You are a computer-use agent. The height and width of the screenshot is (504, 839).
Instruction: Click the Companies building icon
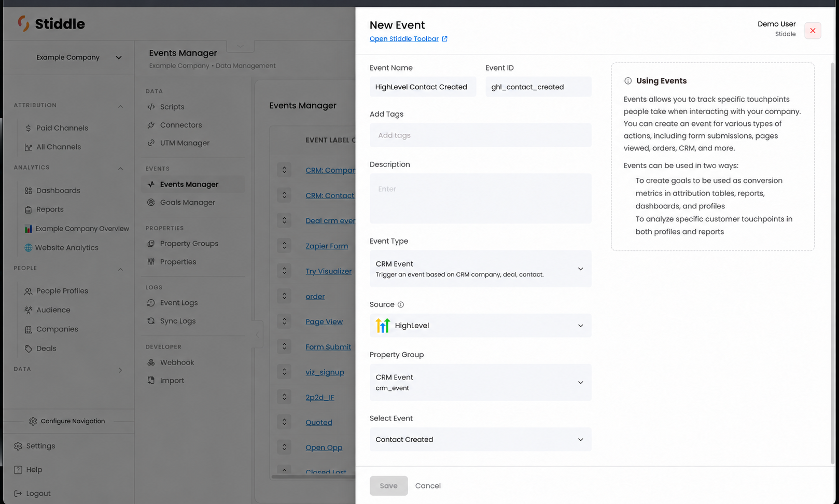tap(29, 329)
